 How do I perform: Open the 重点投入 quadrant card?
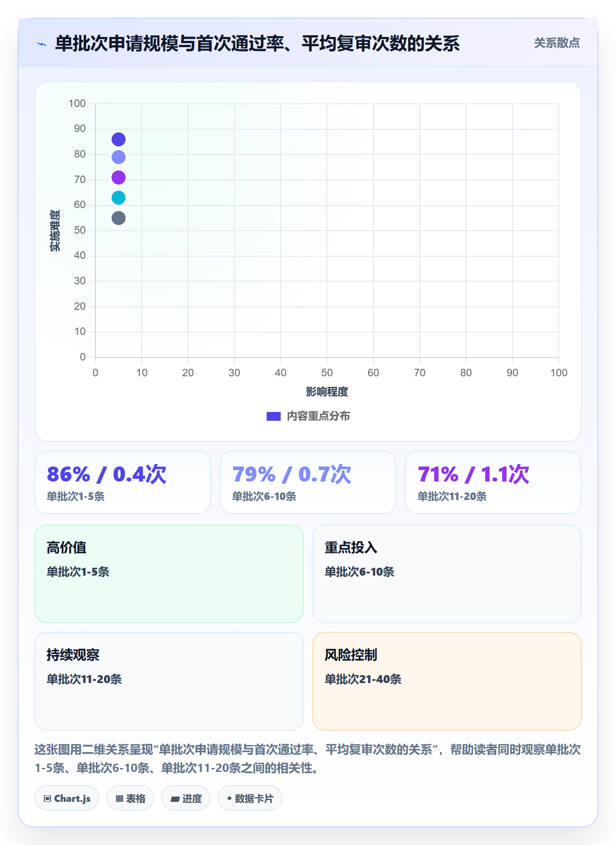pyautogui.click(x=447, y=574)
